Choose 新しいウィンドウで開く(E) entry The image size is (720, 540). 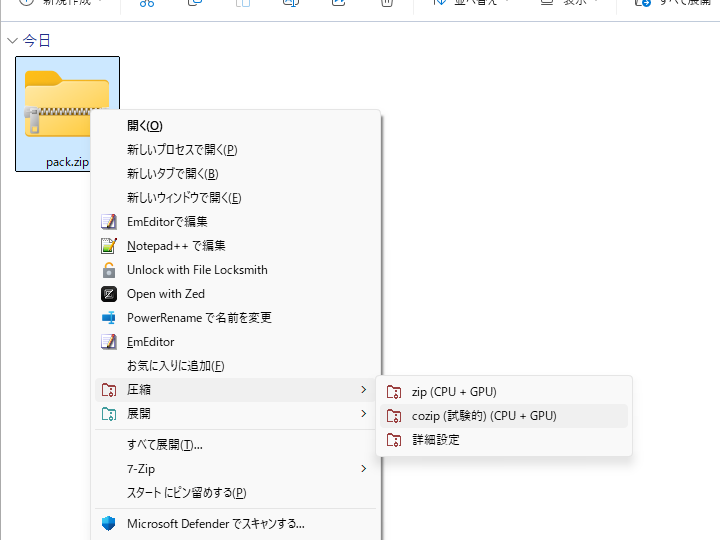point(236,198)
